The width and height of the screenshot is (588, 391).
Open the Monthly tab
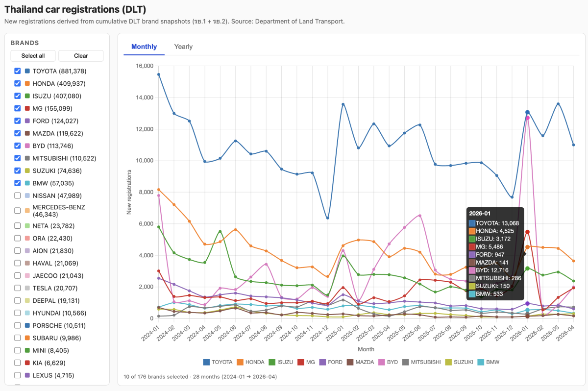(x=144, y=47)
